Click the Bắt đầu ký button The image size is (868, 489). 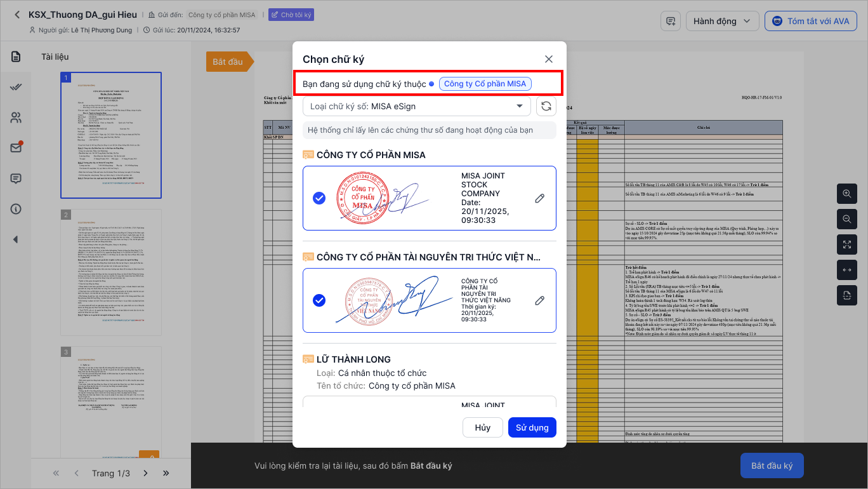pyautogui.click(x=772, y=466)
